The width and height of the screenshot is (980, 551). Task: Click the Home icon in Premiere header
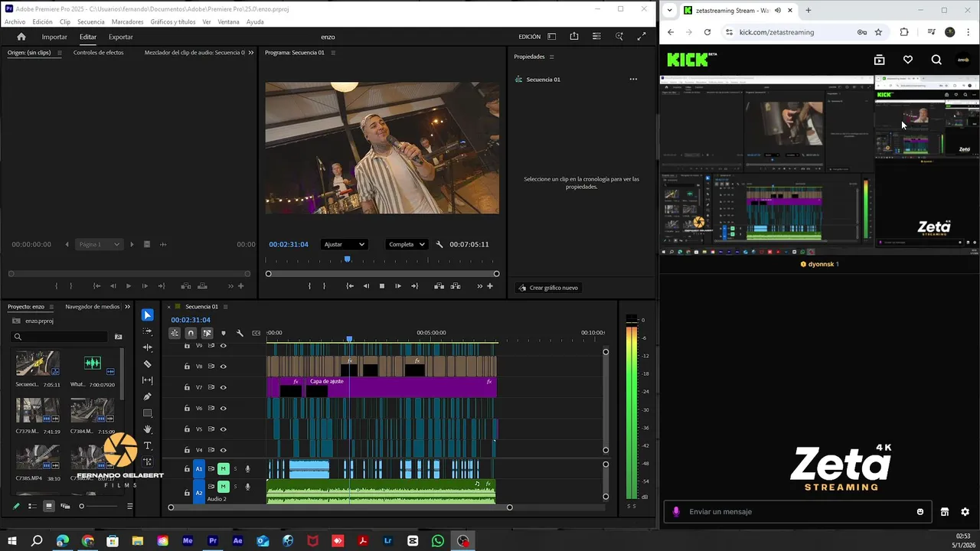(x=21, y=37)
